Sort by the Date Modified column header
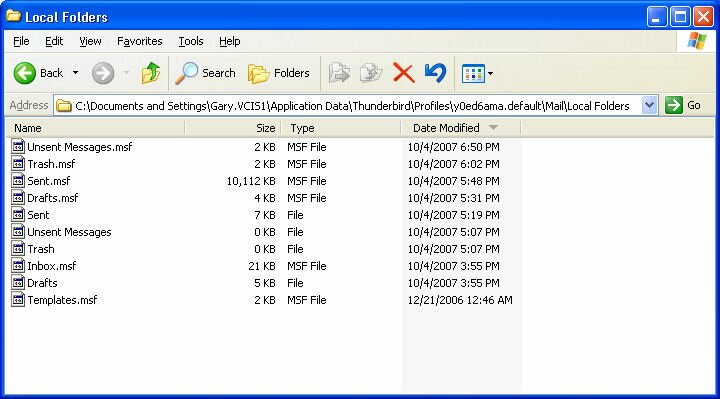This screenshot has height=399, width=720. pyautogui.click(x=461, y=128)
